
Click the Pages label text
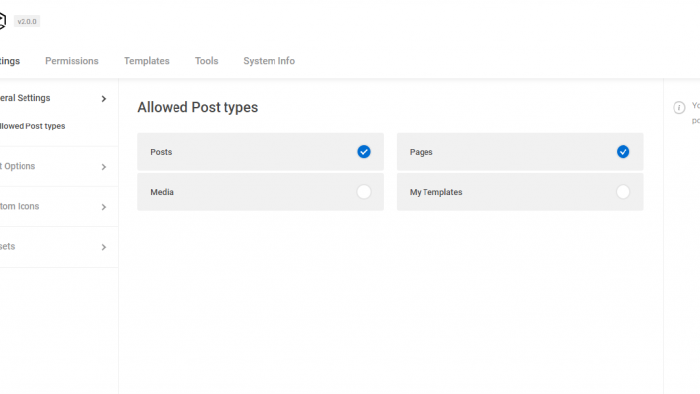pos(421,152)
